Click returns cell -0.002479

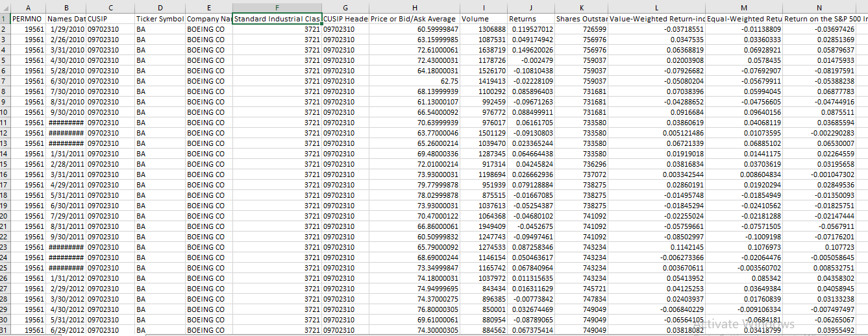[531, 60]
